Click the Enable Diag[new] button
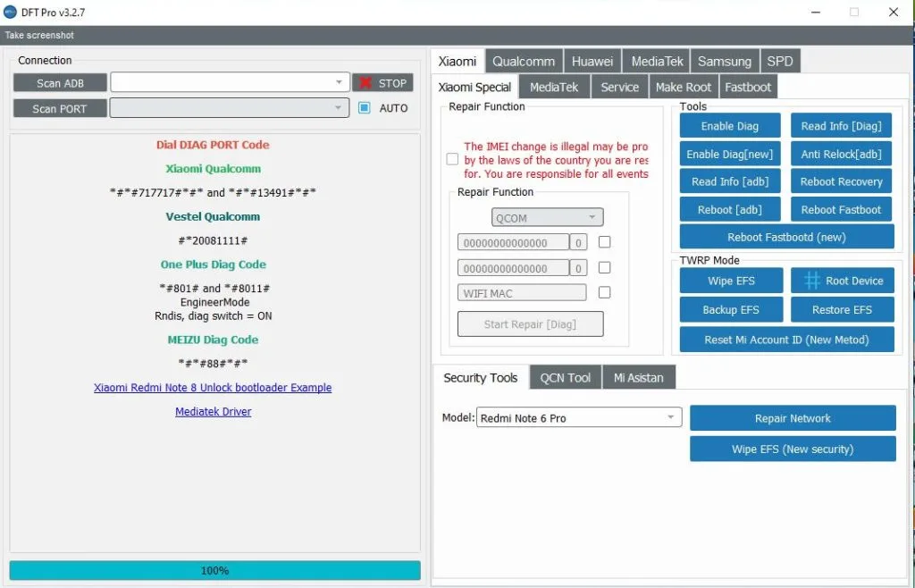915x588 pixels. pos(729,154)
